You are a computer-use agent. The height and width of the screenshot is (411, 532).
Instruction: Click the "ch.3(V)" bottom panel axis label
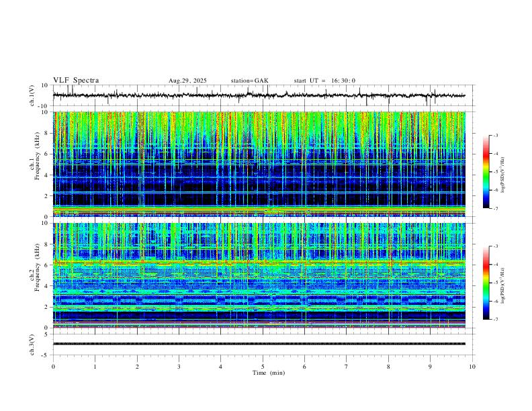pos(32,345)
